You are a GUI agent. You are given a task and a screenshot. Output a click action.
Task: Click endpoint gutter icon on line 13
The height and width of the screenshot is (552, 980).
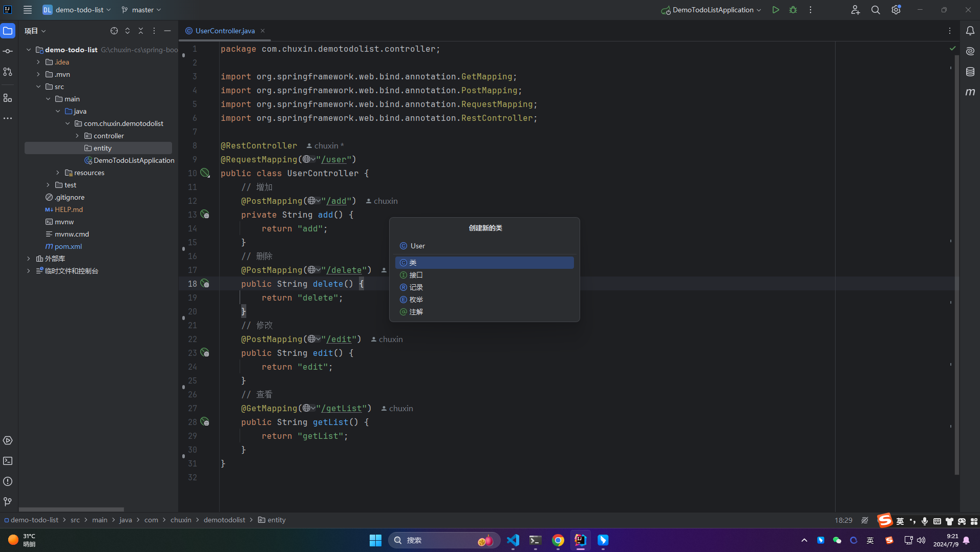(x=205, y=215)
